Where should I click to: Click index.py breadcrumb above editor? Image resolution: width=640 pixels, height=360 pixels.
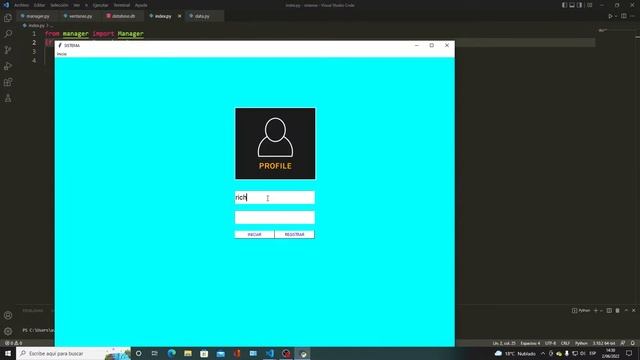click(36, 25)
